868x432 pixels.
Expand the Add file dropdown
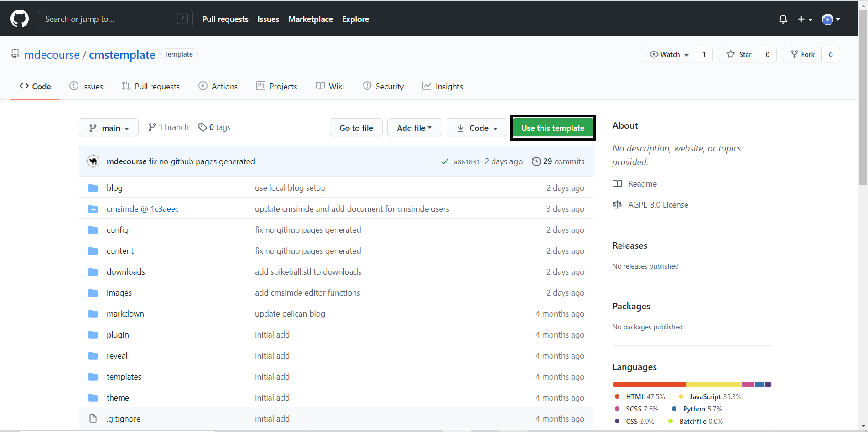pyautogui.click(x=414, y=128)
